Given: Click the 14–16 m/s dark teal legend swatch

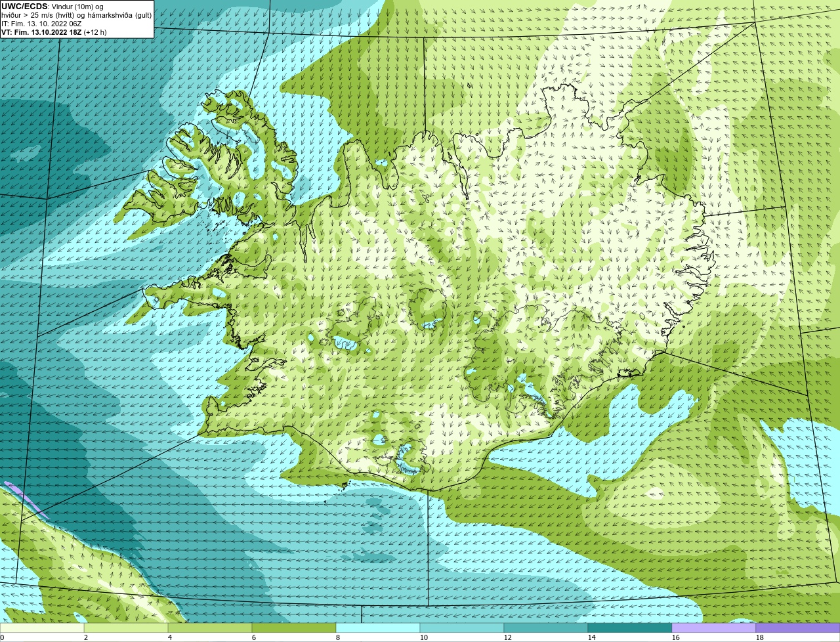Looking at the screenshot, I should point(630,628).
